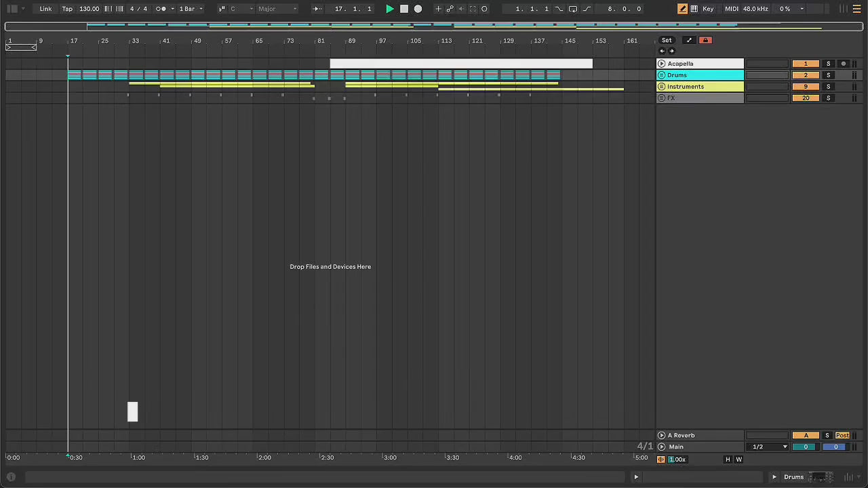Open the Key mapping mode
This screenshot has width=868, height=488.
(x=708, y=9)
